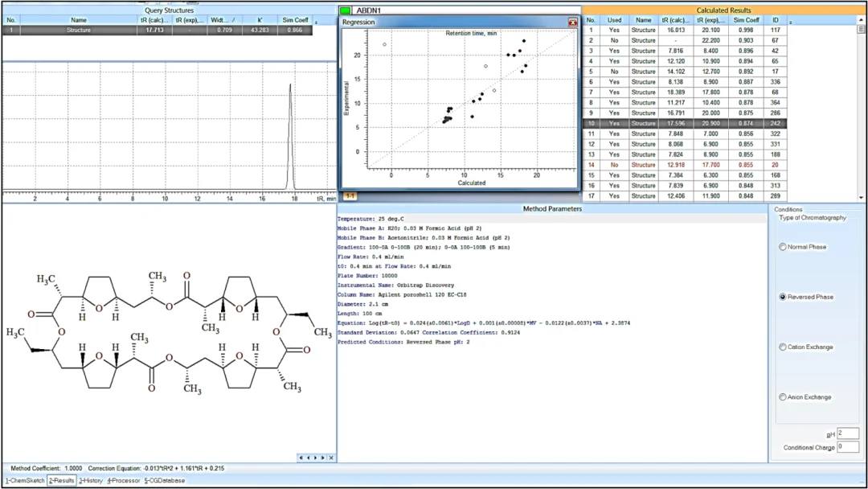Go to previous structure with navigation arrow
Viewport: 868px width, 489px height.
click(x=309, y=458)
